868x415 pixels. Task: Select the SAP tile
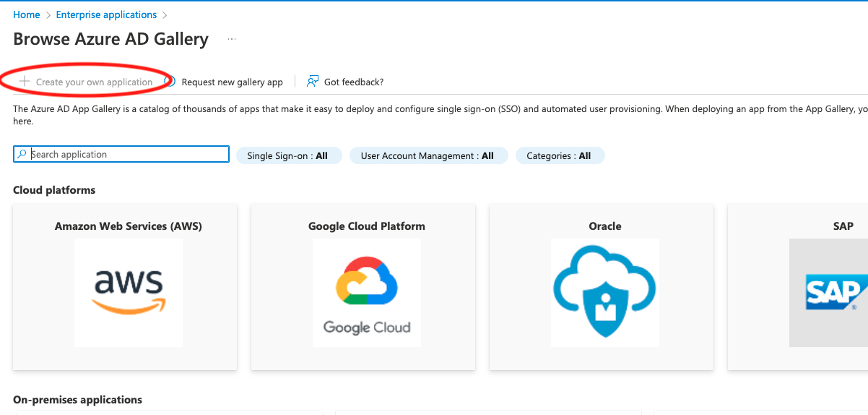pos(798,287)
